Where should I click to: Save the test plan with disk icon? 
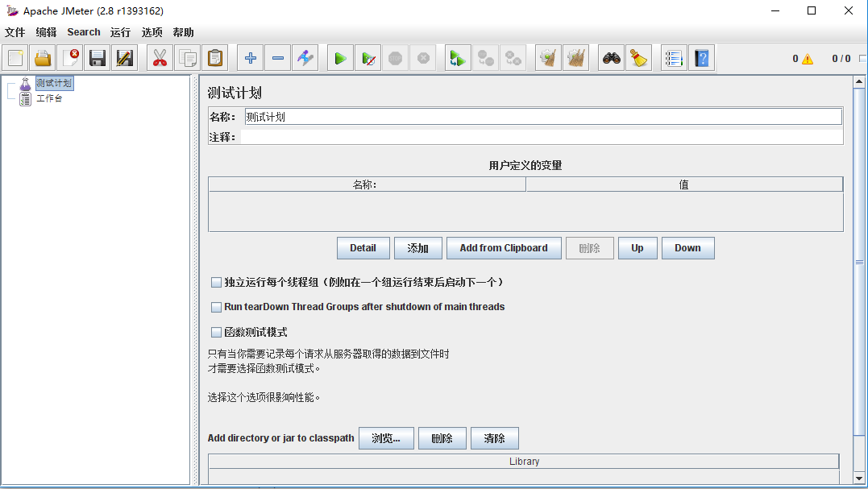98,58
